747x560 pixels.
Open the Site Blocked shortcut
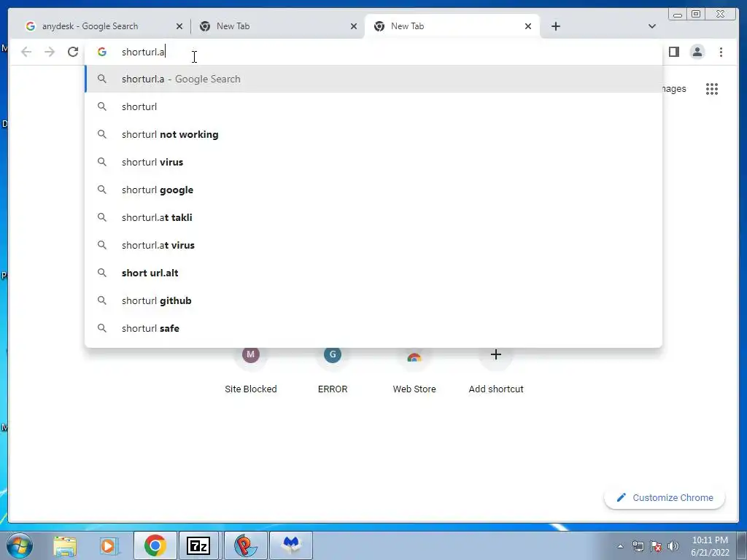pos(251,370)
